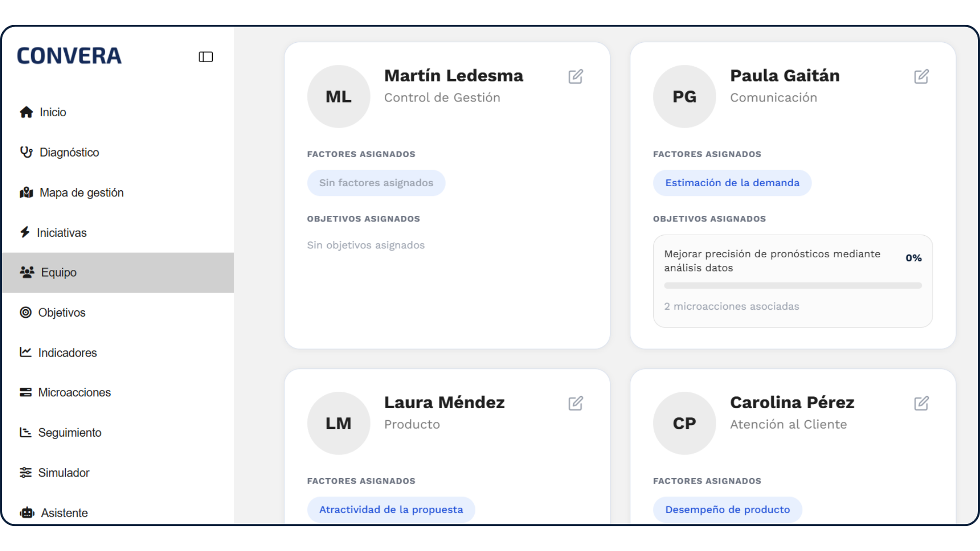Open Mapa de gestión page

118,192
